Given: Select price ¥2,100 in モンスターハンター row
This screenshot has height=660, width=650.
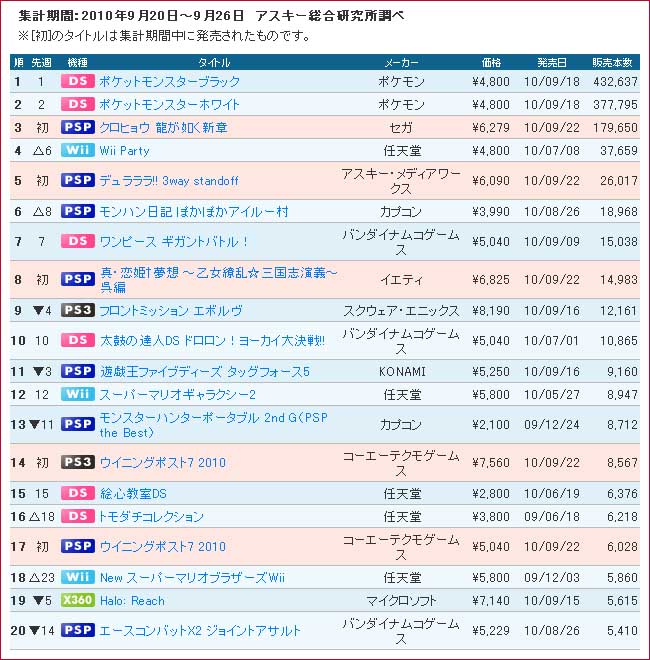Looking at the screenshot, I should [491, 425].
